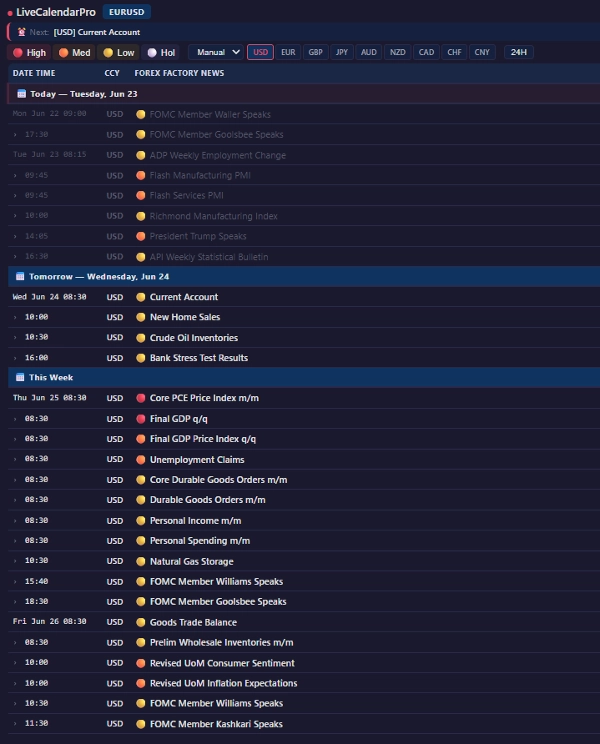This screenshot has width=600, height=744.
Task: Expand the FOMC Member Goolsbee 17:30 row
Action: [x=15, y=135]
